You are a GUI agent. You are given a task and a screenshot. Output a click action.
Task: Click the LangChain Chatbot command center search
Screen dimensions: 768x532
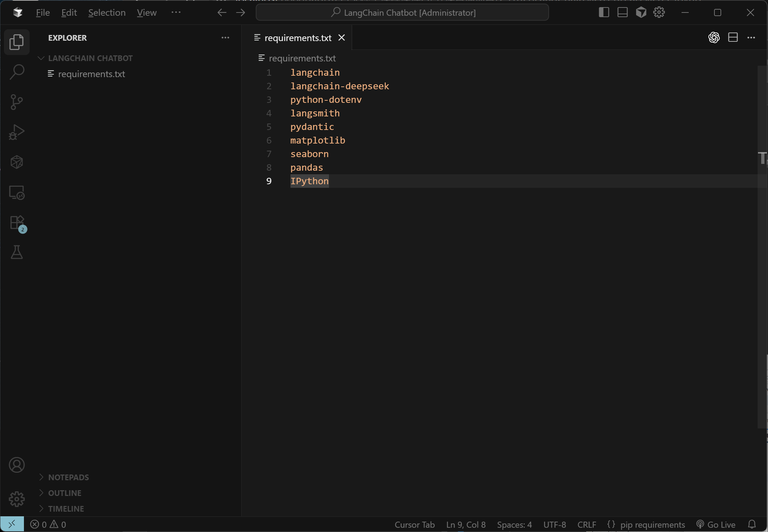coord(402,12)
